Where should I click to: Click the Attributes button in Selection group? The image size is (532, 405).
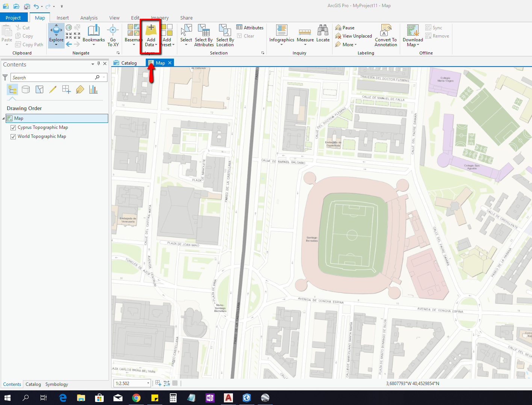click(250, 27)
